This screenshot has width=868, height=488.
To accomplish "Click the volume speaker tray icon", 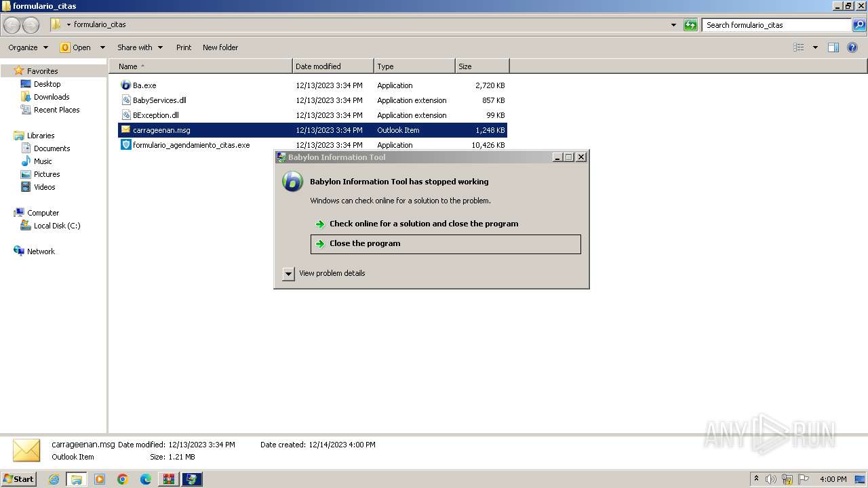I will point(771,479).
